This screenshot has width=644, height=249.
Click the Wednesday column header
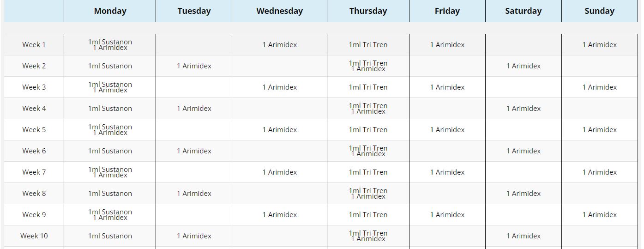[279, 11]
